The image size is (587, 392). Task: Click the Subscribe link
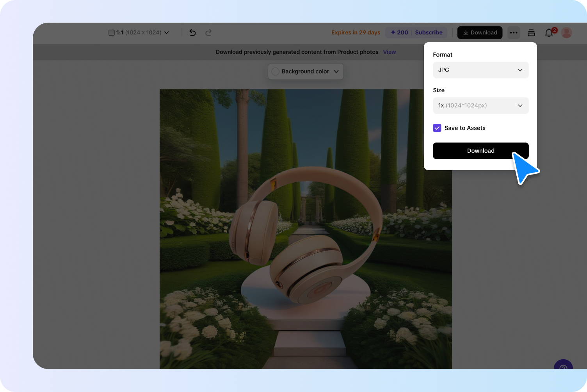[x=429, y=32]
